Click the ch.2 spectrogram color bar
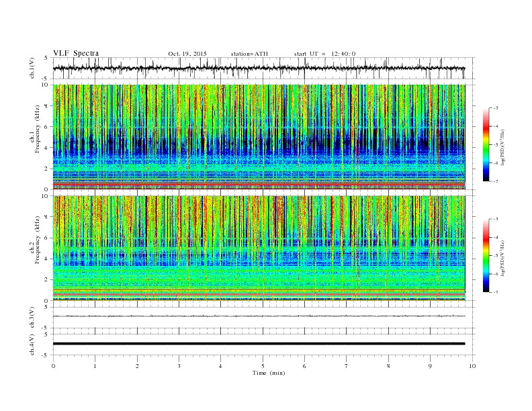532x411 pixels. click(x=486, y=255)
